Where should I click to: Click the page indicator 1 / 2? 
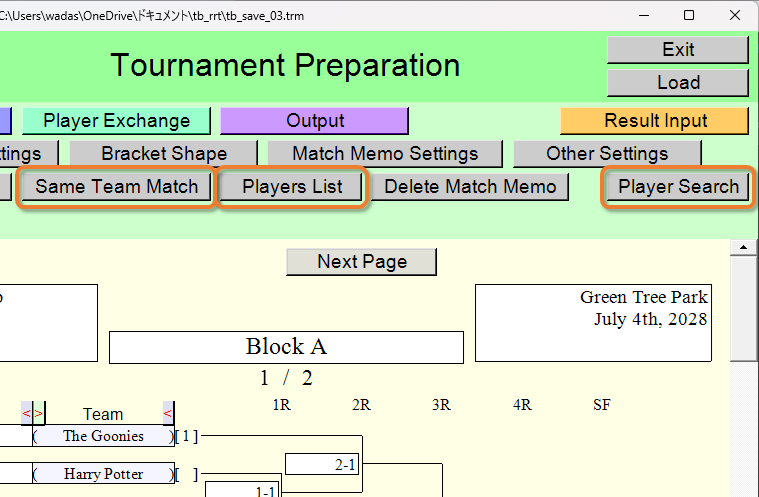(286, 378)
